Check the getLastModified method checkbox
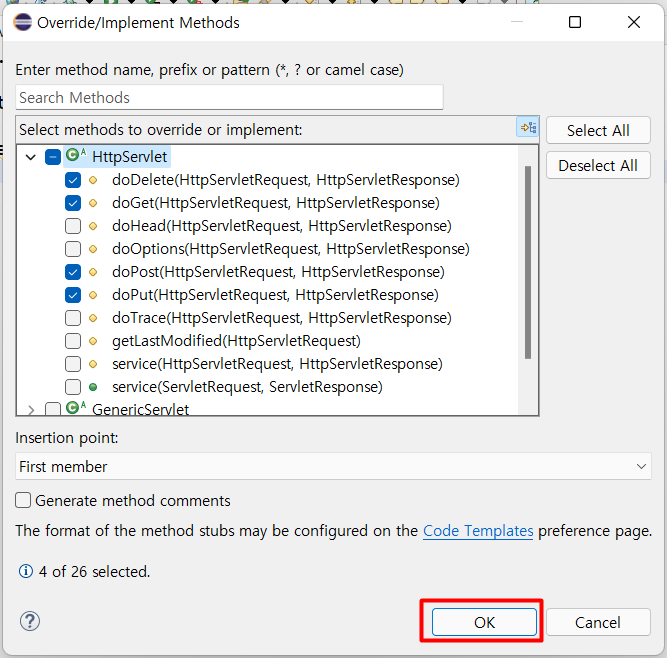667x658 pixels. point(73,341)
